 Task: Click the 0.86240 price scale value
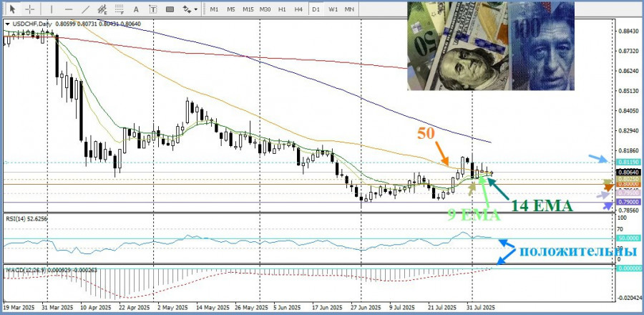pos(629,72)
